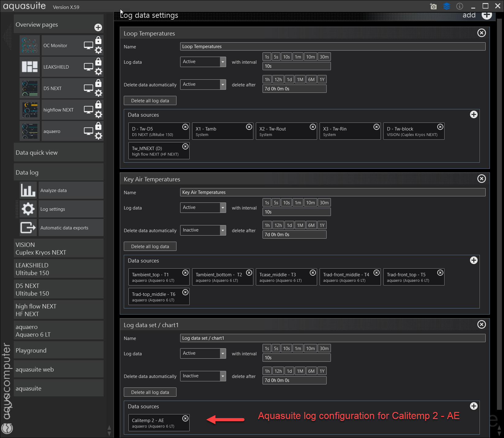Screen dimensions: 504x438
Task: Click the blue layers icon in title bar
Action: click(x=447, y=6)
